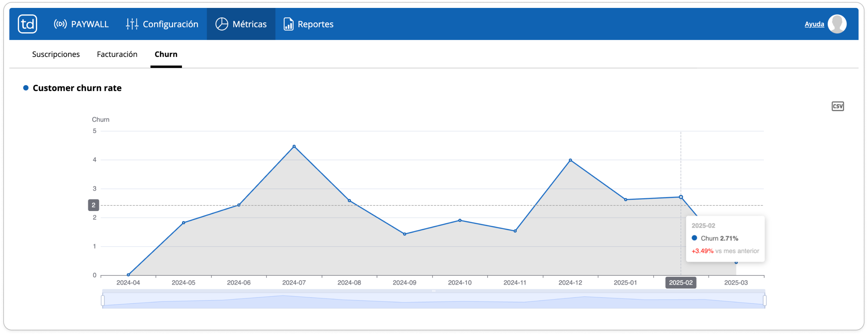Switch to the Suscripciones tab
The image size is (868, 335).
56,54
